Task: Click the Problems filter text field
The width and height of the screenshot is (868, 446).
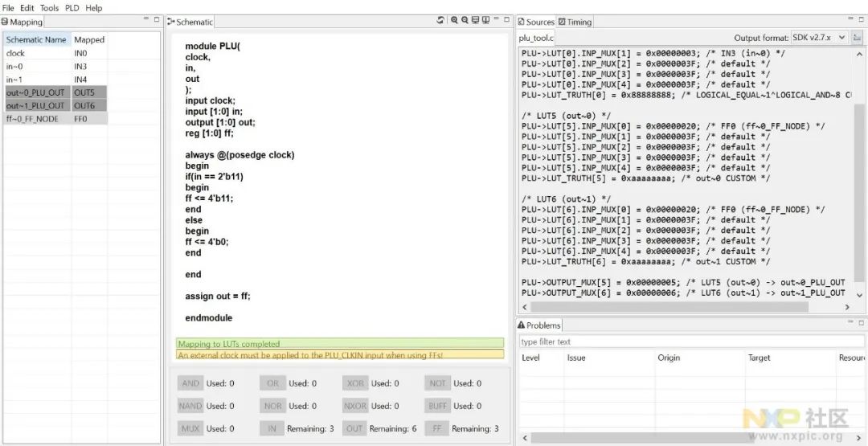Action: 691,342
